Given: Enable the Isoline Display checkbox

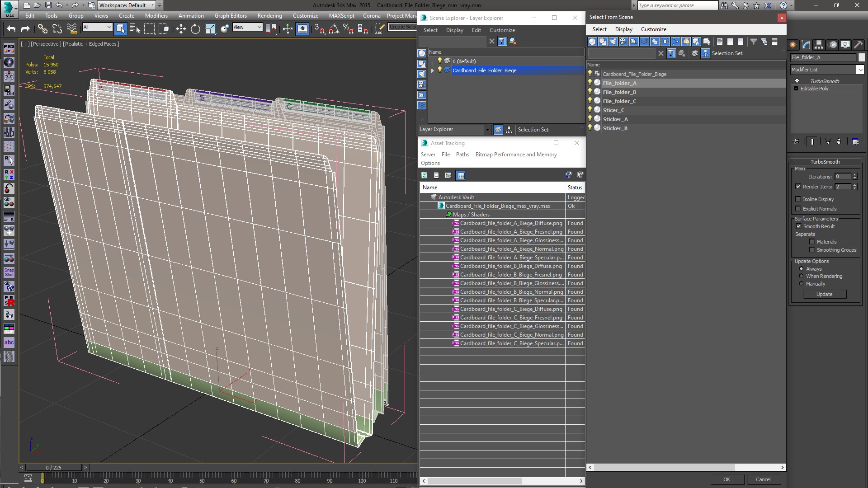Looking at the screenshot, I should 798,199.
